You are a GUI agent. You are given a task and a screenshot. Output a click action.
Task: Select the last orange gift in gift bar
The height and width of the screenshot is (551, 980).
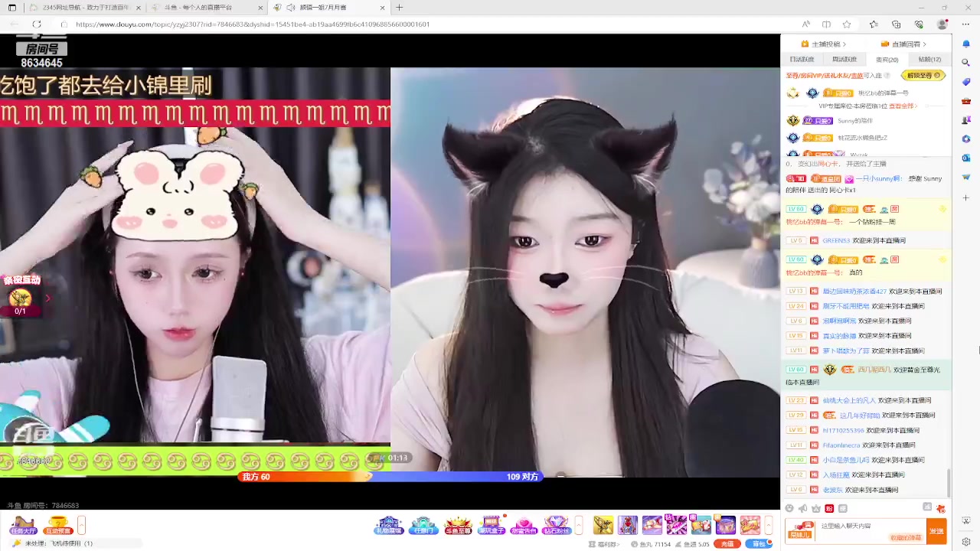[x=750, y=525]
